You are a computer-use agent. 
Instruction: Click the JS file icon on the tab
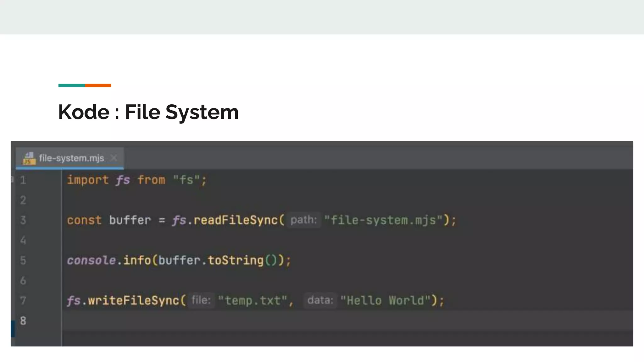click(29, 158)
